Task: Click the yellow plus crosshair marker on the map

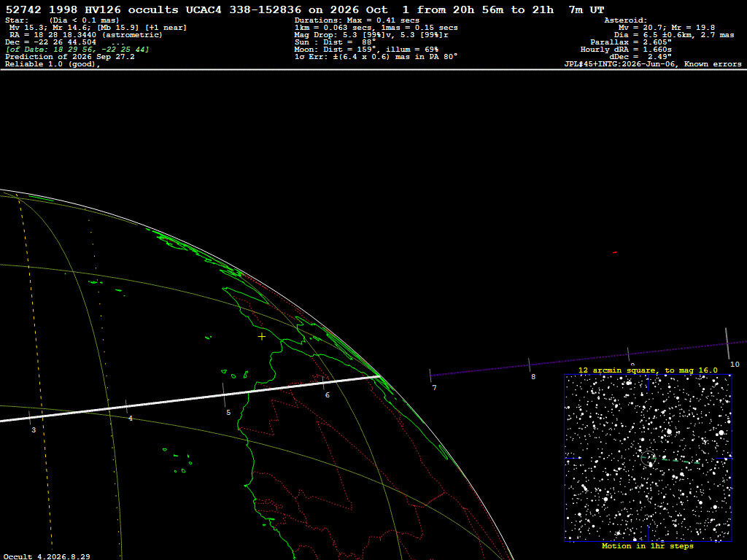Action: point(262,337)
